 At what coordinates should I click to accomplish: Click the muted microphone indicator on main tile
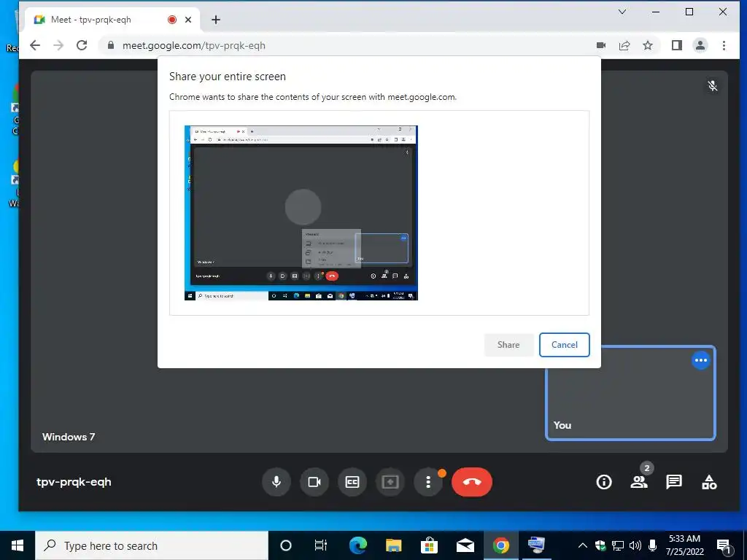[x=713, y=86]
